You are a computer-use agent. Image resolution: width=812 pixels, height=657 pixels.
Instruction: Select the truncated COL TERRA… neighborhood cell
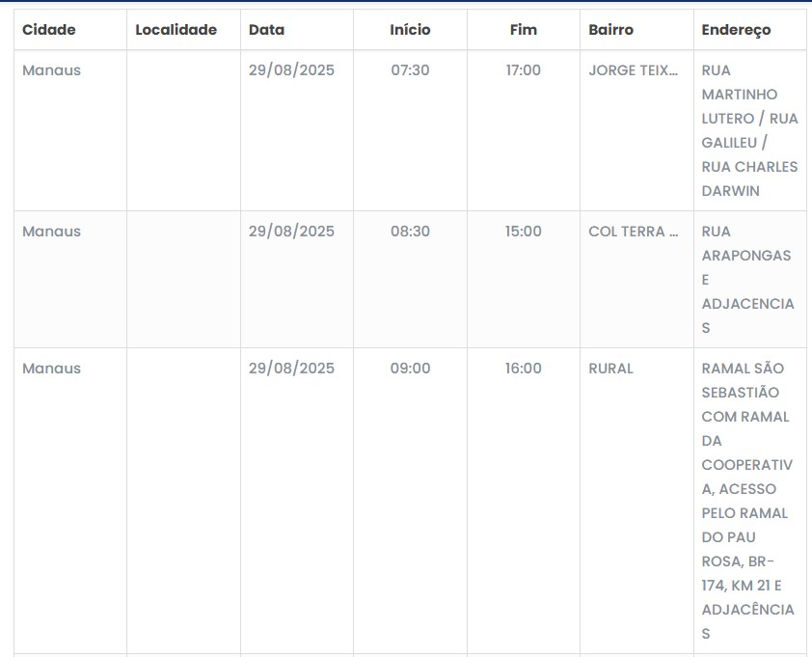[x=634, y=232]
